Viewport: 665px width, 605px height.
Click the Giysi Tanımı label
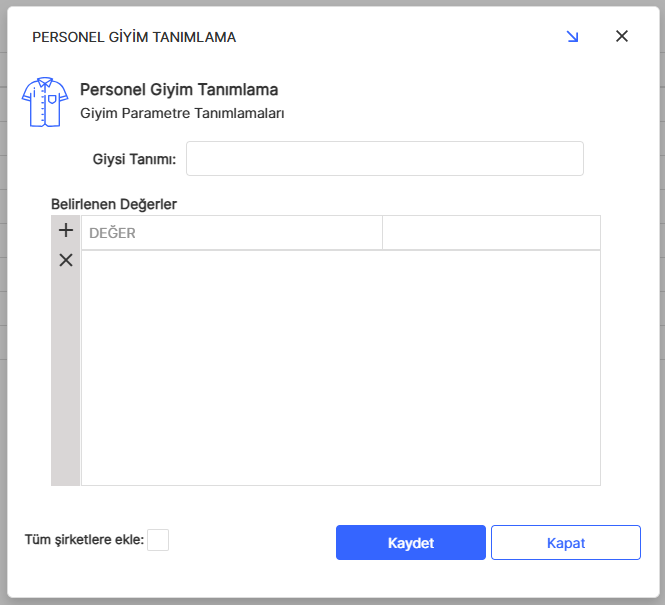tap(134, 158)
